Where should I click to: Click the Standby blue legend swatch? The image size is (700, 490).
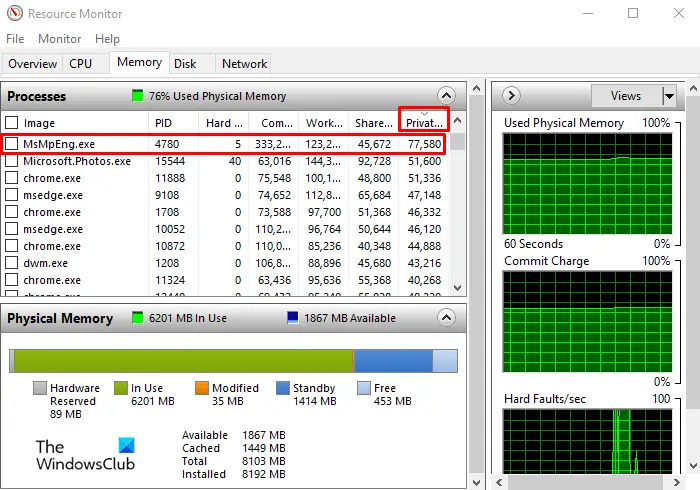283,388
